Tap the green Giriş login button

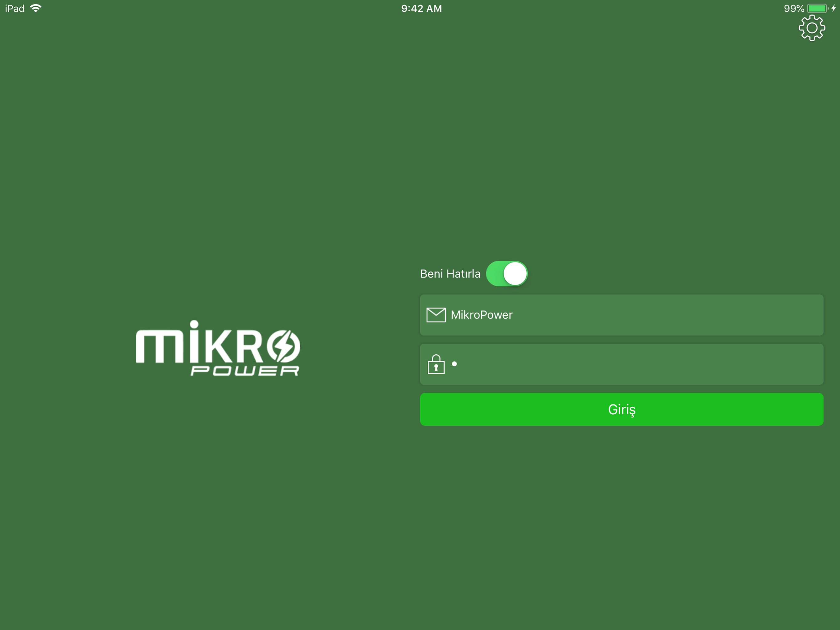click(622, 409)
